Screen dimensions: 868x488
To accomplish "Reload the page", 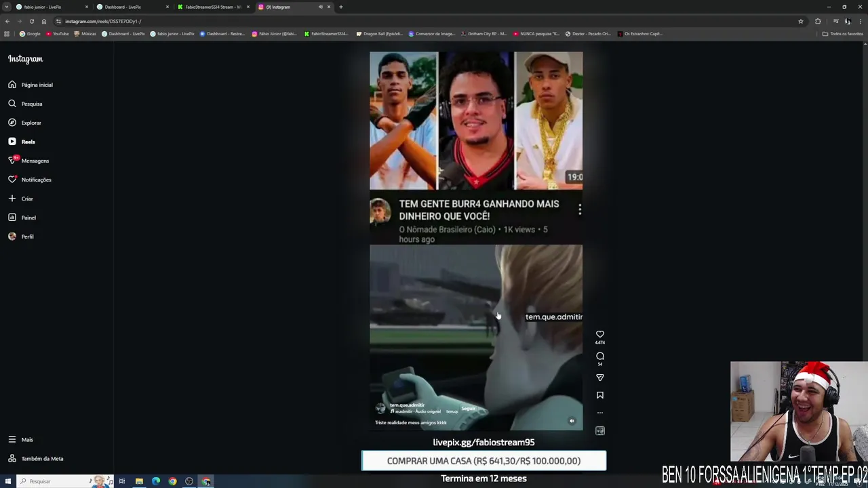I will coord(32,21).
